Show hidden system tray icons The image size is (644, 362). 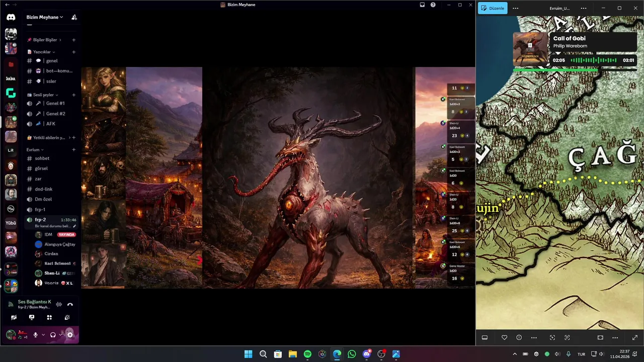[514, 354]
